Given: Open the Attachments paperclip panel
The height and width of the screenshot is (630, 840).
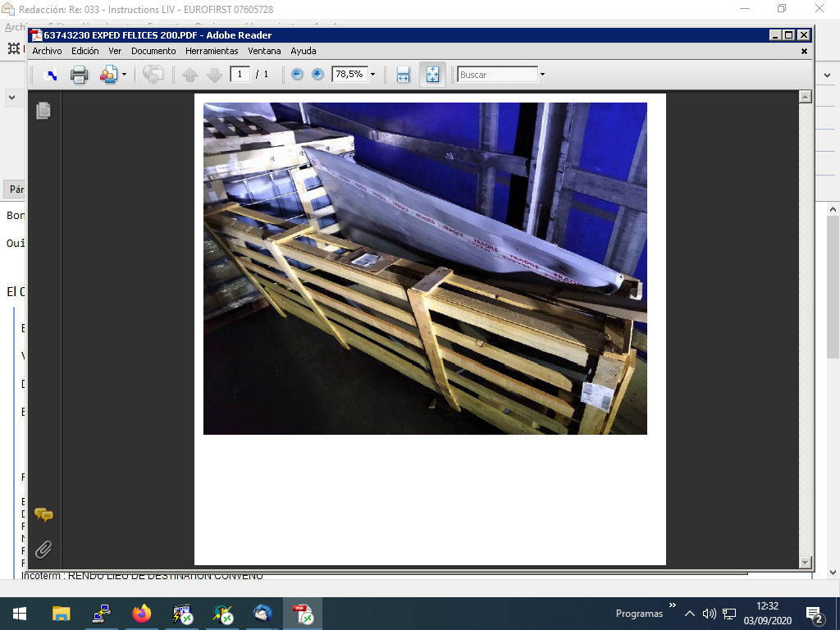Looking at the screenshot, I should point(43,549).
